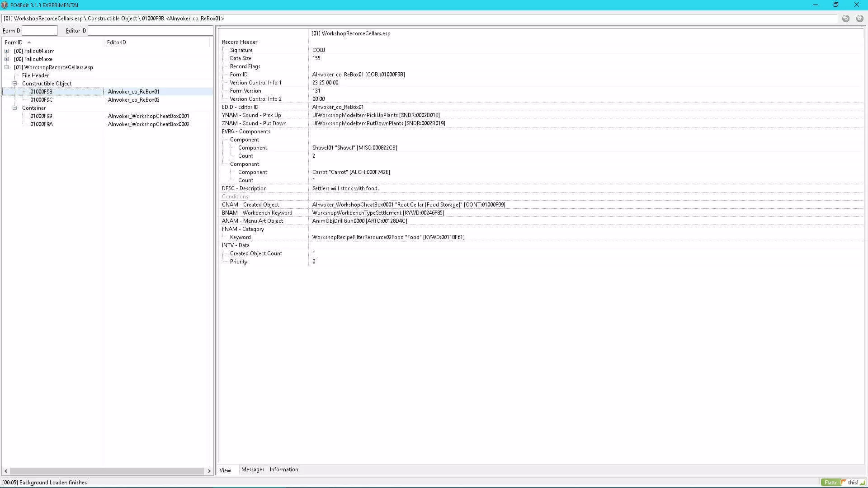Click the FVPA - Components row

click(x=246, y=131)
